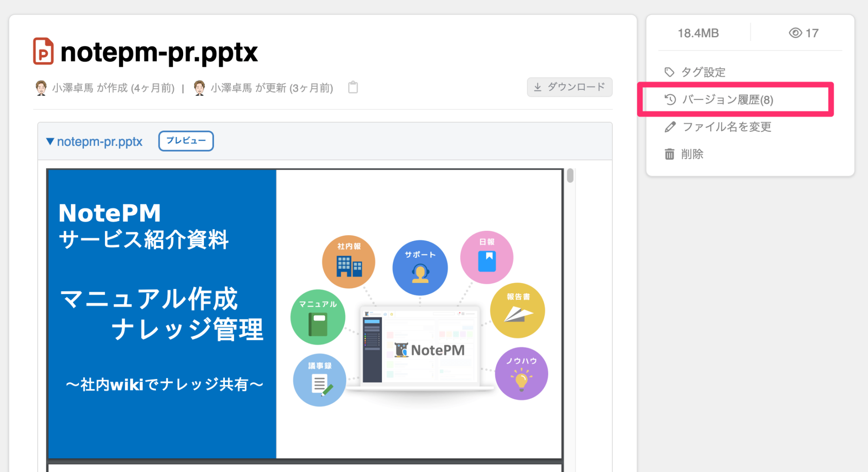868x472 pixels.
Task: Click the NotePM slide preview thumbnail
Action: tap(305, 314)
